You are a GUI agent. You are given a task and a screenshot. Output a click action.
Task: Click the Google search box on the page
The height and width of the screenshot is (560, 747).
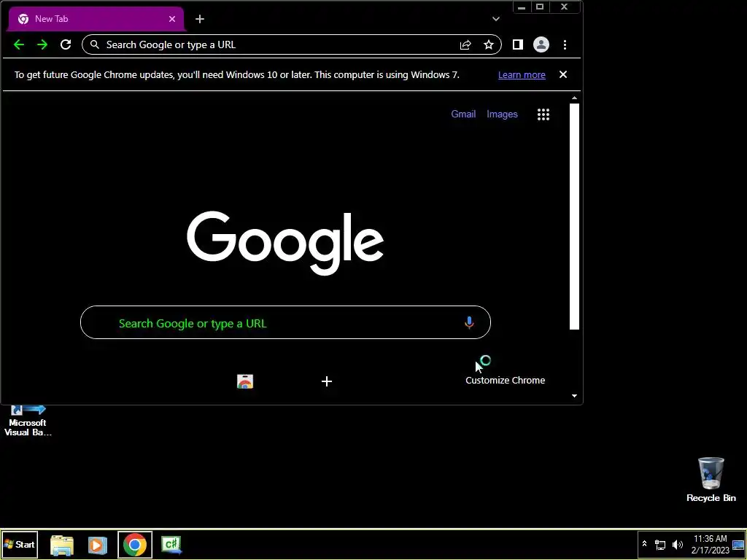[285, 322]
